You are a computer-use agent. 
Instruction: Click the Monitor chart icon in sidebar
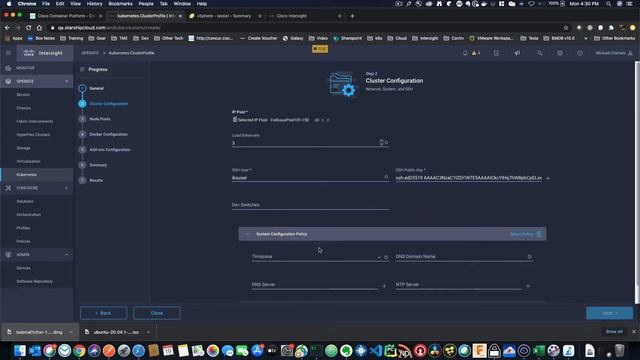pos(8,68)
